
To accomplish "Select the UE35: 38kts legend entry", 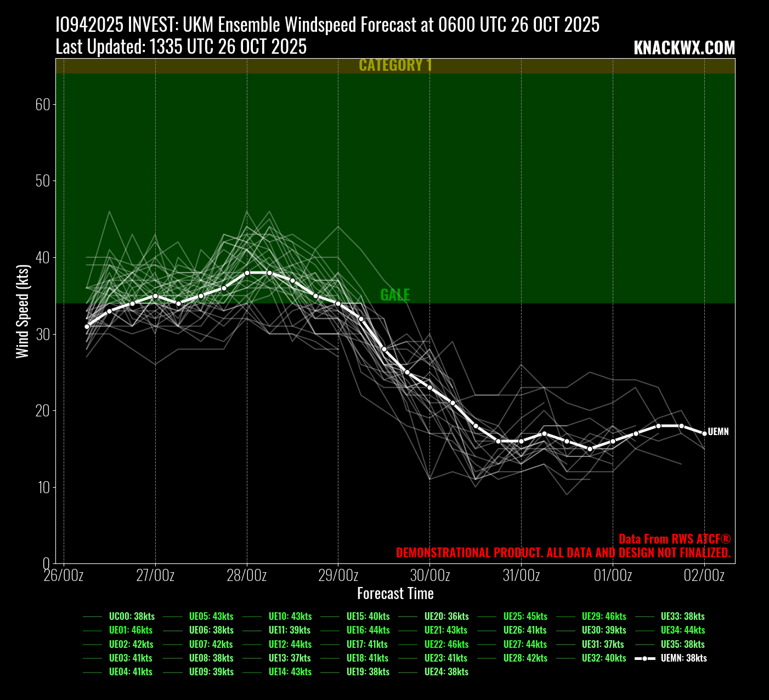I will coord(682,645).
